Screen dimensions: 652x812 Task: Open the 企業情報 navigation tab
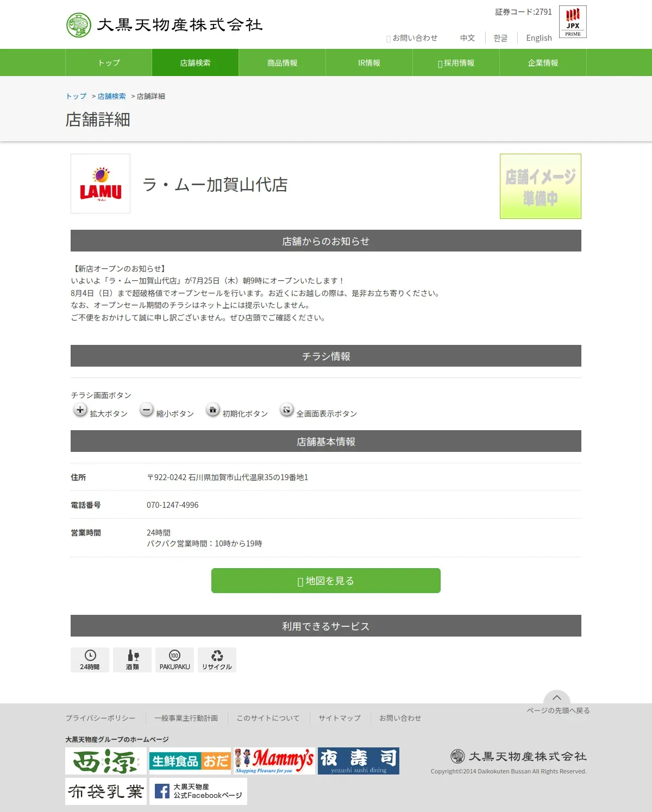coord(543,62)
